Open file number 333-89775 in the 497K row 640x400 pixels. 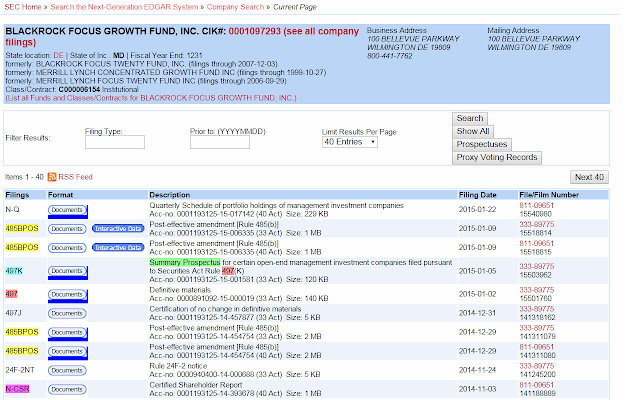(x=536, y=267)
